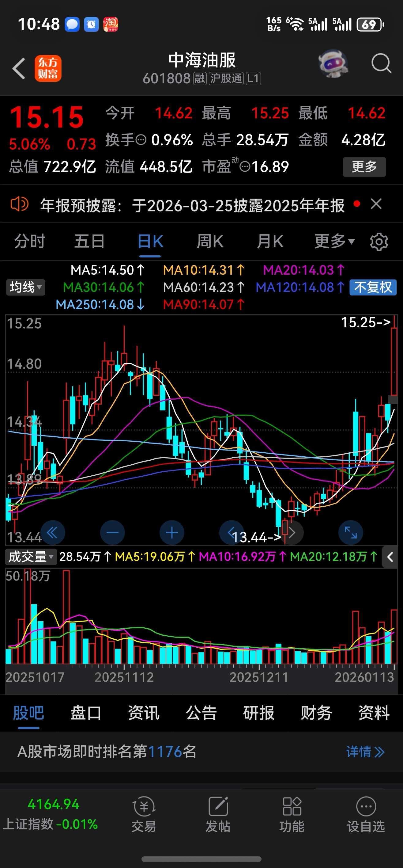Tap the L1 level badge

(253, 78)
